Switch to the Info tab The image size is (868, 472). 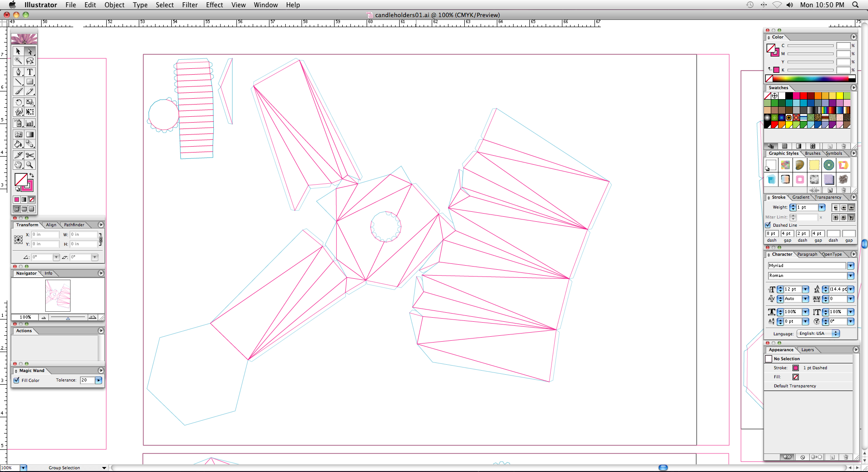pos(48,273)
